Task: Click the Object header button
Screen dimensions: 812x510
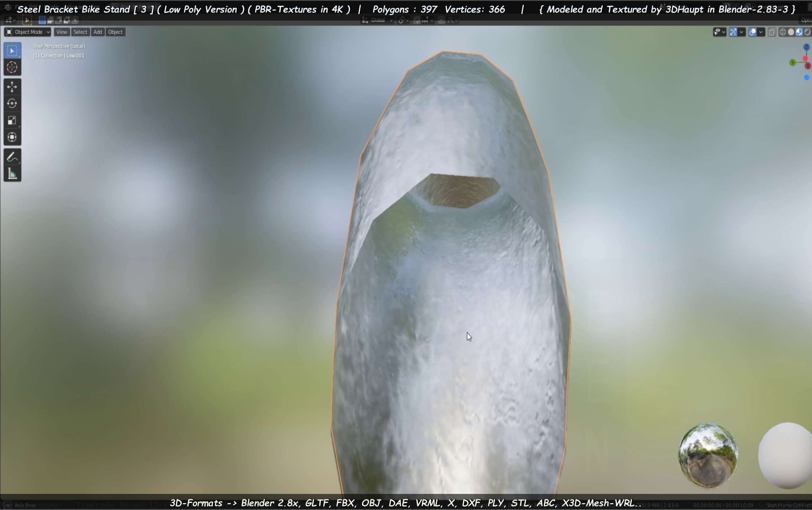Action: coord(115,32)
